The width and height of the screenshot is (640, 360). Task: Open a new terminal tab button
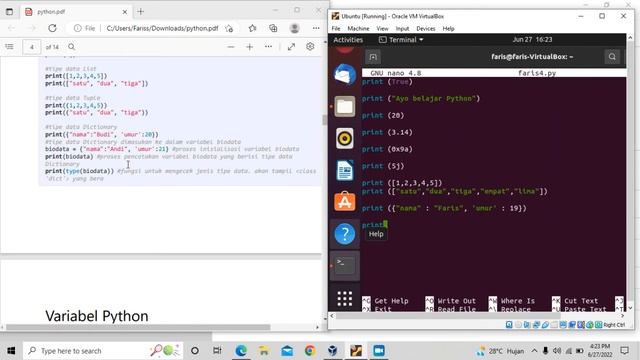click(x=373, y=57)
